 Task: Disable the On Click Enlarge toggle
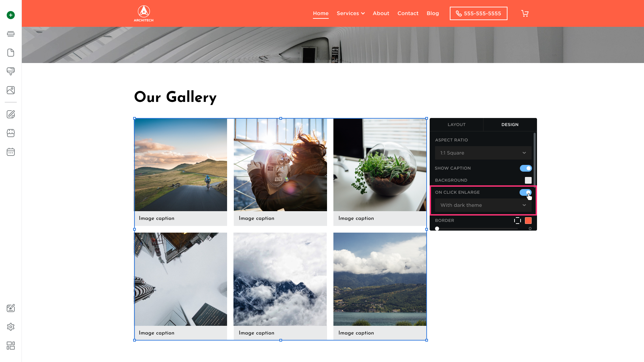click(x=526, y=192)
